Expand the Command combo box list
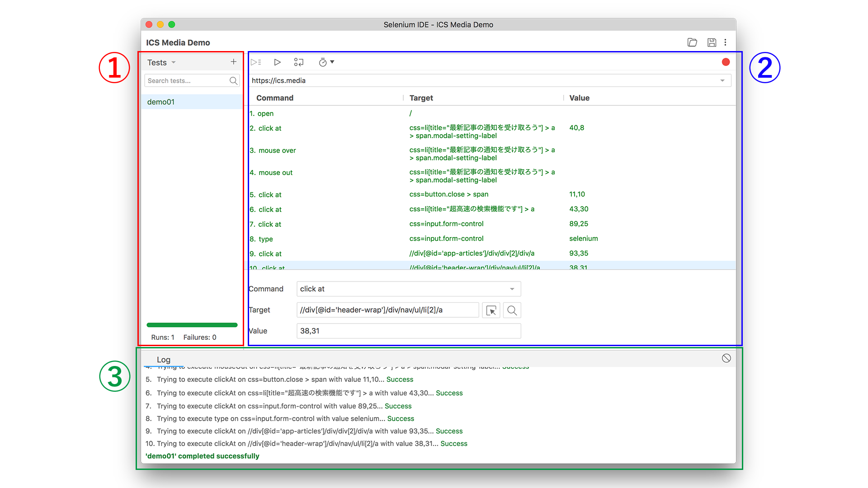 coord(512,289)
